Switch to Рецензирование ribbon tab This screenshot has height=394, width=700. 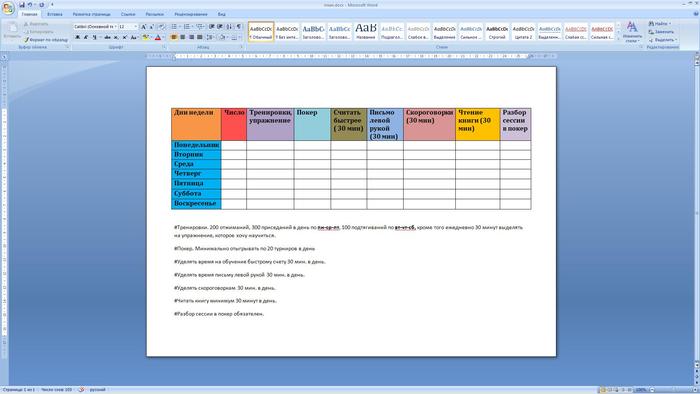click(x=191, y=14)
